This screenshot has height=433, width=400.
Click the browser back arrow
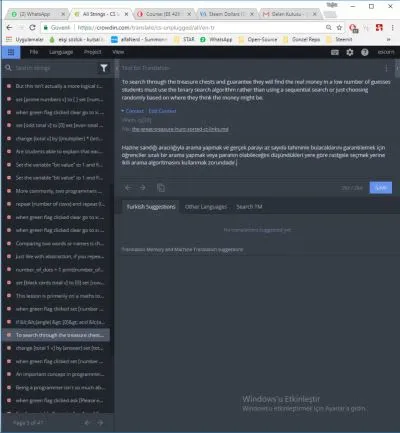(9, 28)
